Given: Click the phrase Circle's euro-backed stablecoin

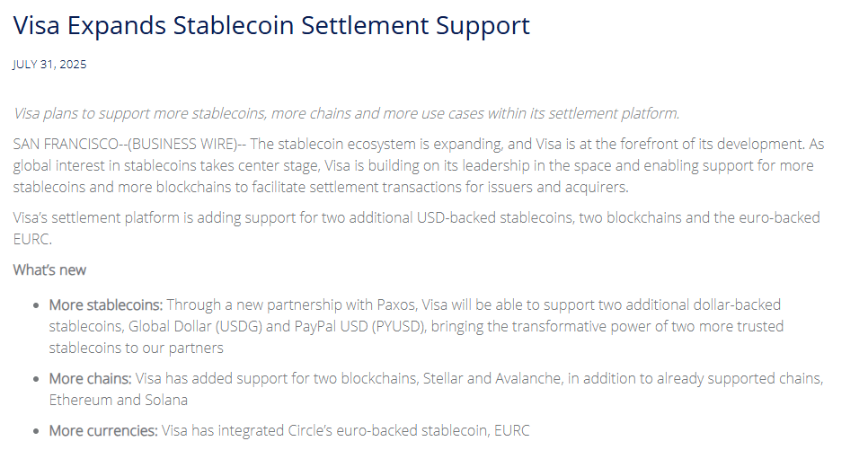Looking at the screenshot, I should [x=388, y=430].
